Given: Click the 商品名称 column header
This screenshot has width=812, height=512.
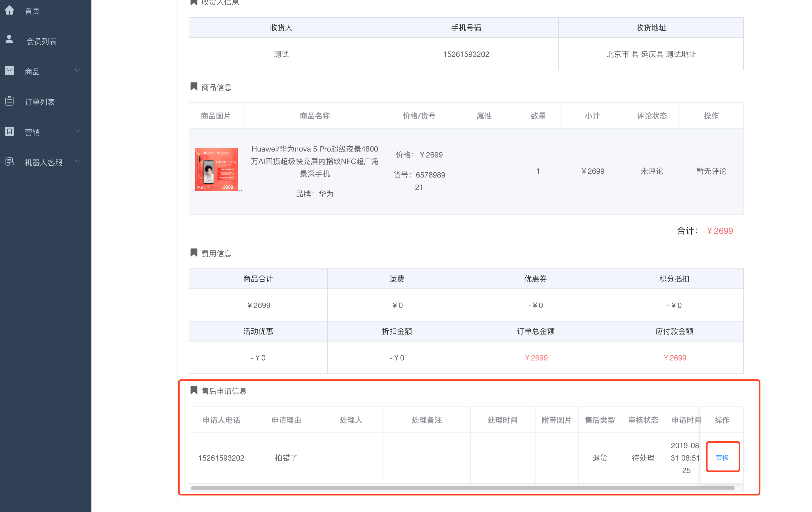Looking at the screenshot, I should (x=315, y=116).
